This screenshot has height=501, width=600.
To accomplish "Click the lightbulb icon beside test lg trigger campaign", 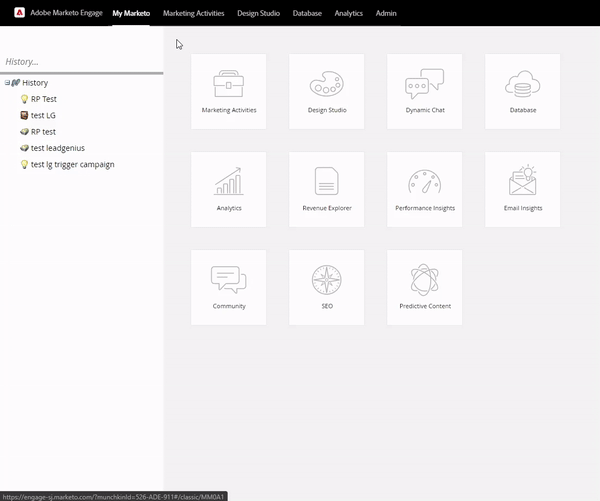I will (x=24, y=165).
